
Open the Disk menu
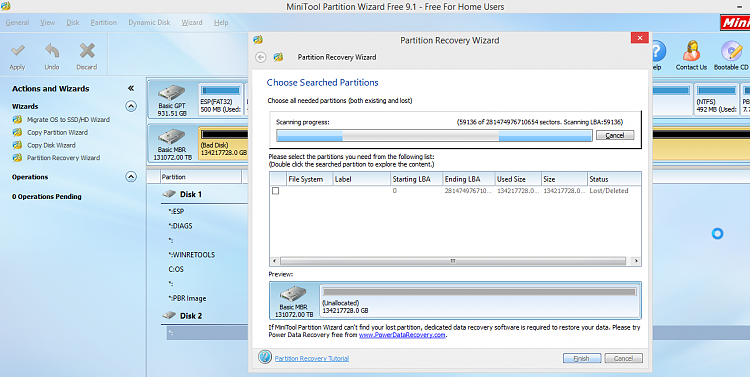(73, 22)
